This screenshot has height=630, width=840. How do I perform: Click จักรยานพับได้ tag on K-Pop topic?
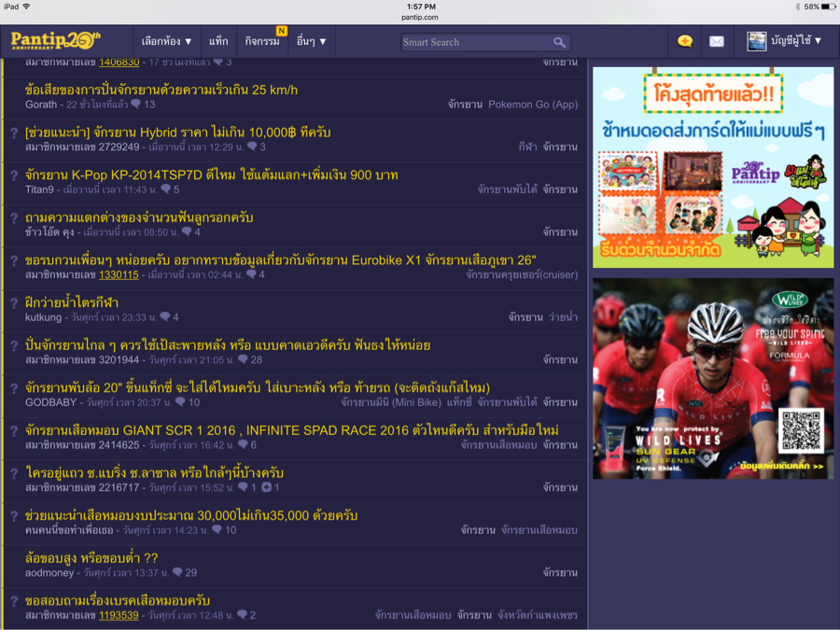(x=508, y=189)
